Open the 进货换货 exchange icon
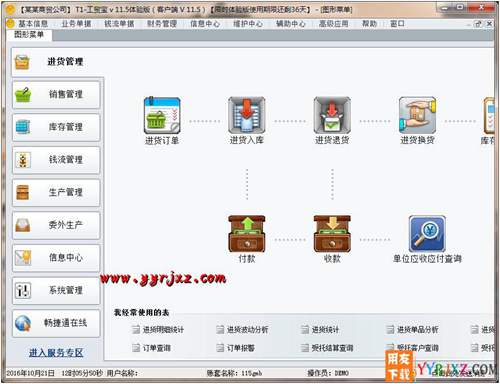The image size is (500, 384). 417,115
